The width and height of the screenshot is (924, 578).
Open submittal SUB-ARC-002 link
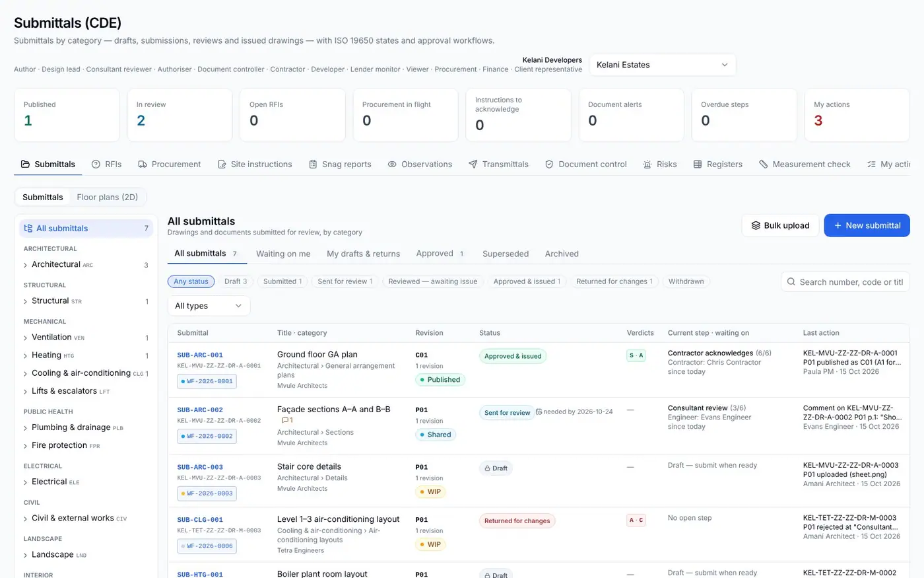pos(200,410)
